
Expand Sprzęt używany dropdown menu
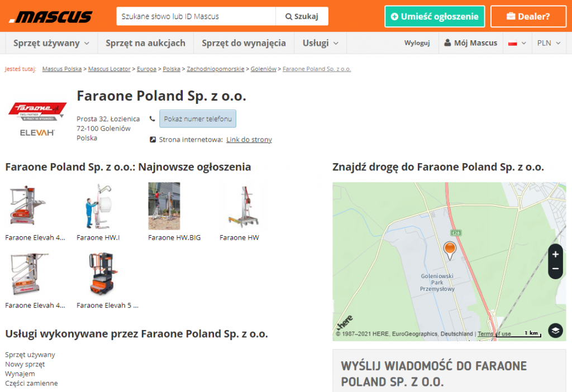coord(51,43)
